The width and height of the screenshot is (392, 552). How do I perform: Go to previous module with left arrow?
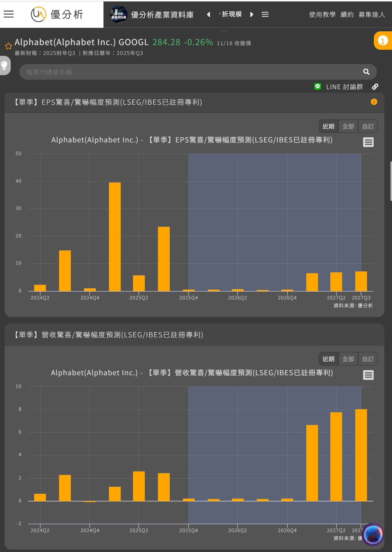point(208,14)
